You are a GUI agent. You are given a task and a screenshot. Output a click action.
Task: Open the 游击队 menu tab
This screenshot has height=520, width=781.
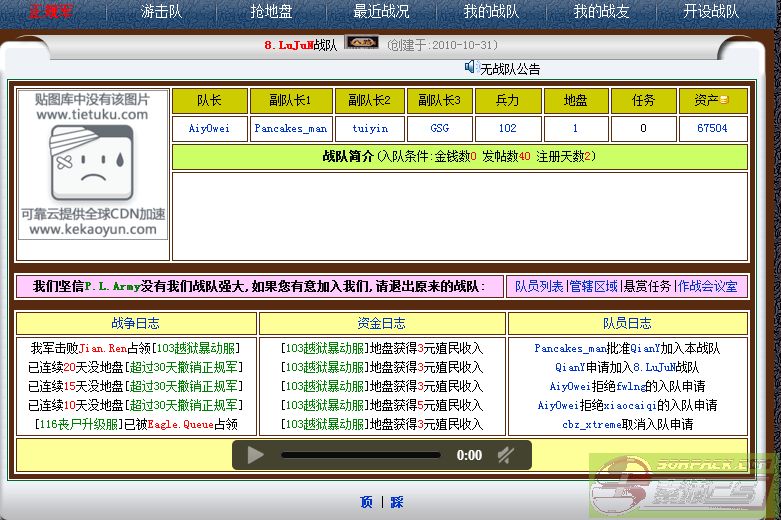162,12
